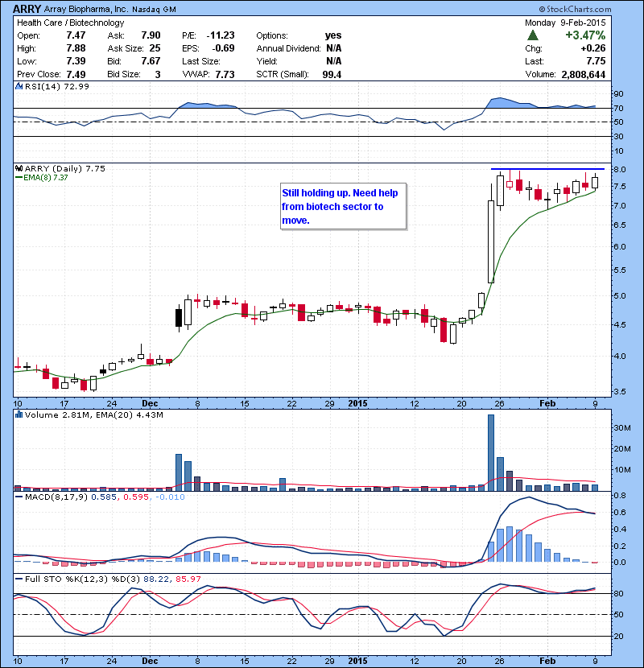
Task: Click the Volume value 2,808,644
Action: 584,74
